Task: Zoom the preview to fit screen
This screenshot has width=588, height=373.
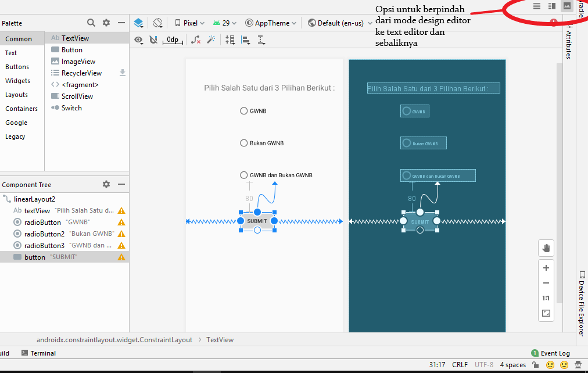Action: tap(546, 313)
